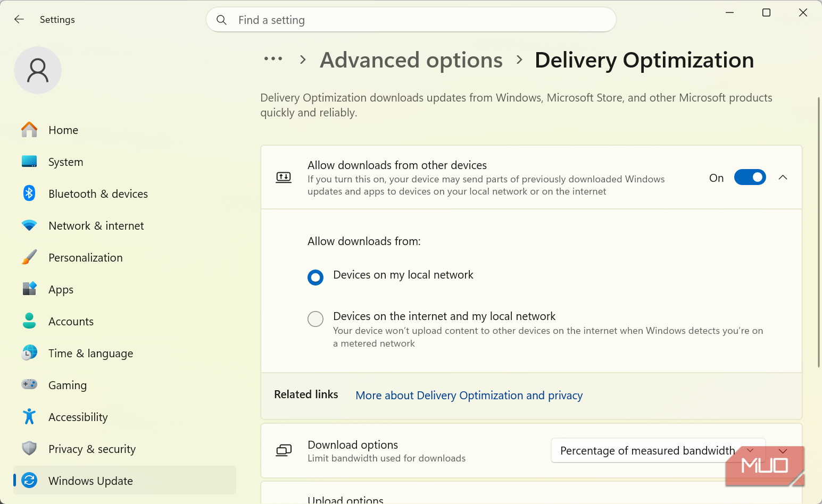The width and height of the screenshot is (822, 504).
Task: Go back to Advanced options breadcrumb
Action: (411, 60)
